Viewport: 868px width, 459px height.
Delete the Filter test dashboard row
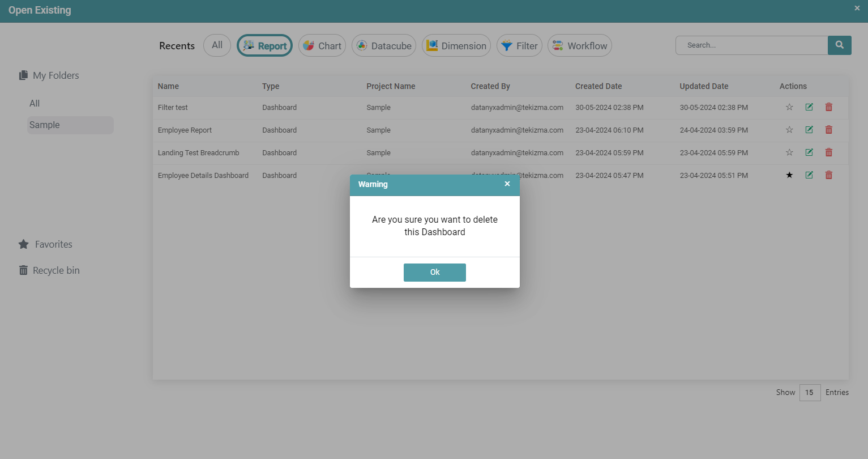[x=828, y=107]
